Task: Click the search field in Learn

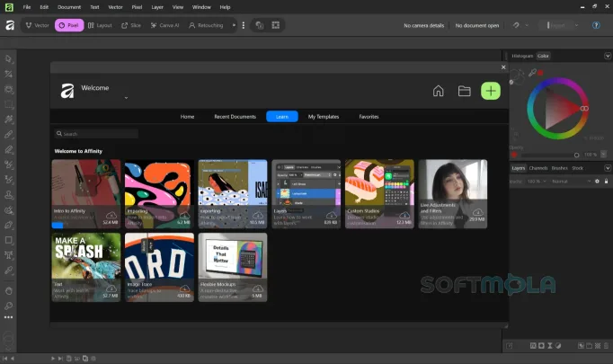Action: coord(96,134)
